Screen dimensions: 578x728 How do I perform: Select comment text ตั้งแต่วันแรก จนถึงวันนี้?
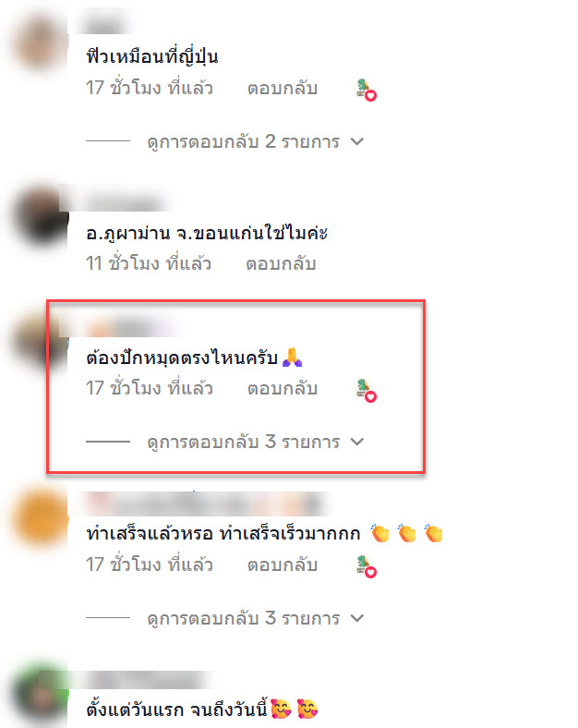177,709
